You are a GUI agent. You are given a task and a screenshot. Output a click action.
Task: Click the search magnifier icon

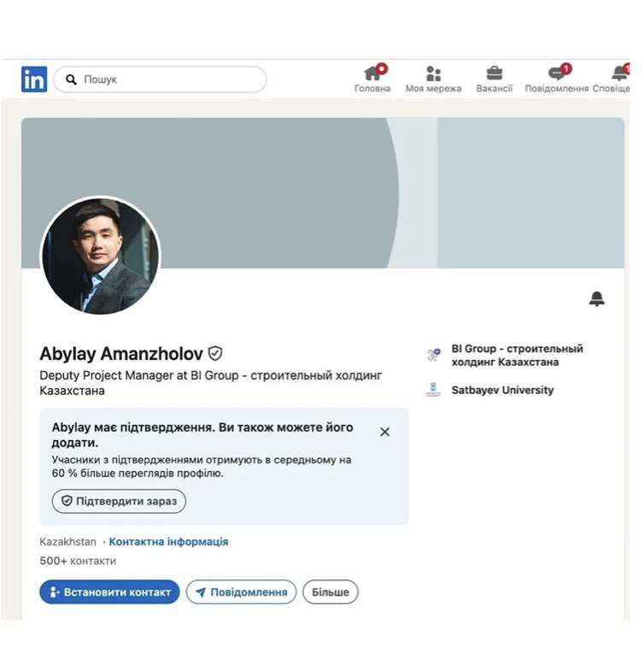pos(71,79)
